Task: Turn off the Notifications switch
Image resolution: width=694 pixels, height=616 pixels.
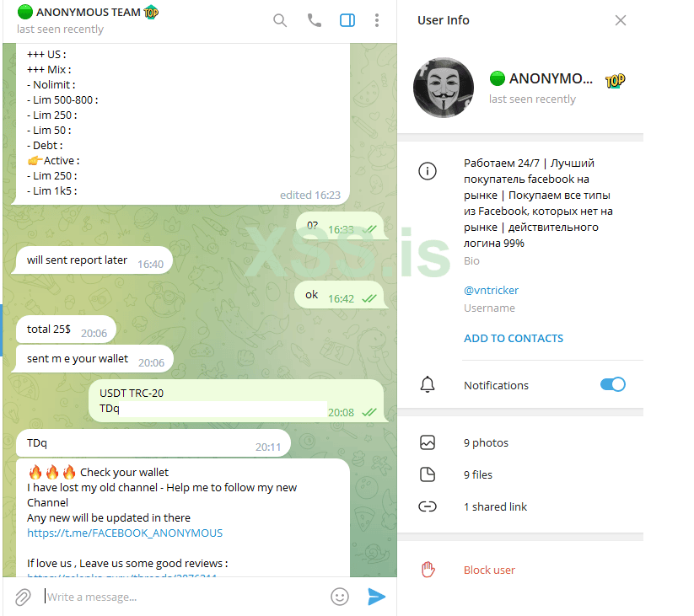Action: (612, 384)
